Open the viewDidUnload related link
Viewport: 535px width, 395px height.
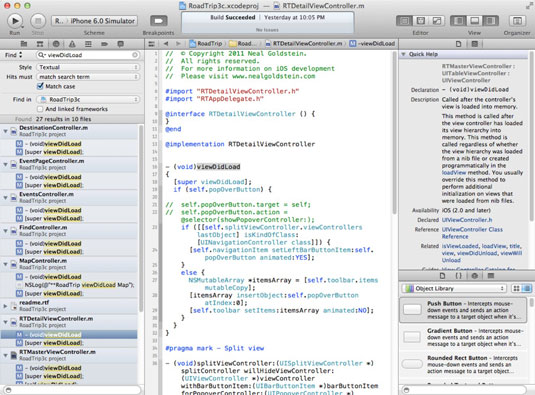[x=477, y=253]
